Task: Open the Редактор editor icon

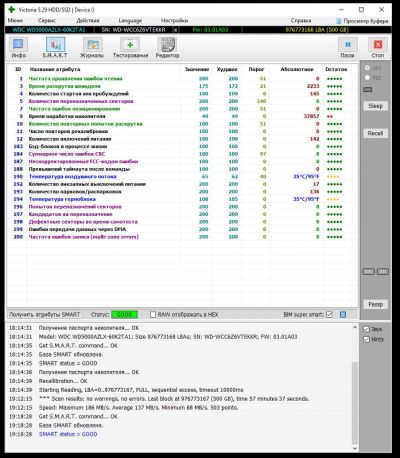Action: click(167, 44)
